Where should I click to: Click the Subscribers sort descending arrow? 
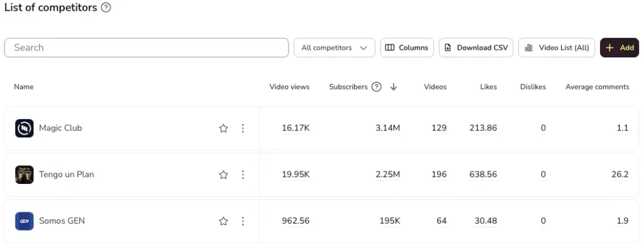coord(394,87)
